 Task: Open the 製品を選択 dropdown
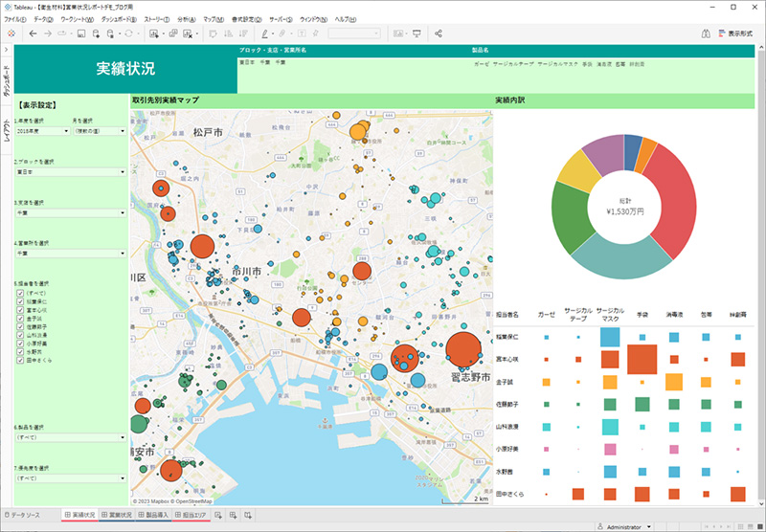click(70, 436)
